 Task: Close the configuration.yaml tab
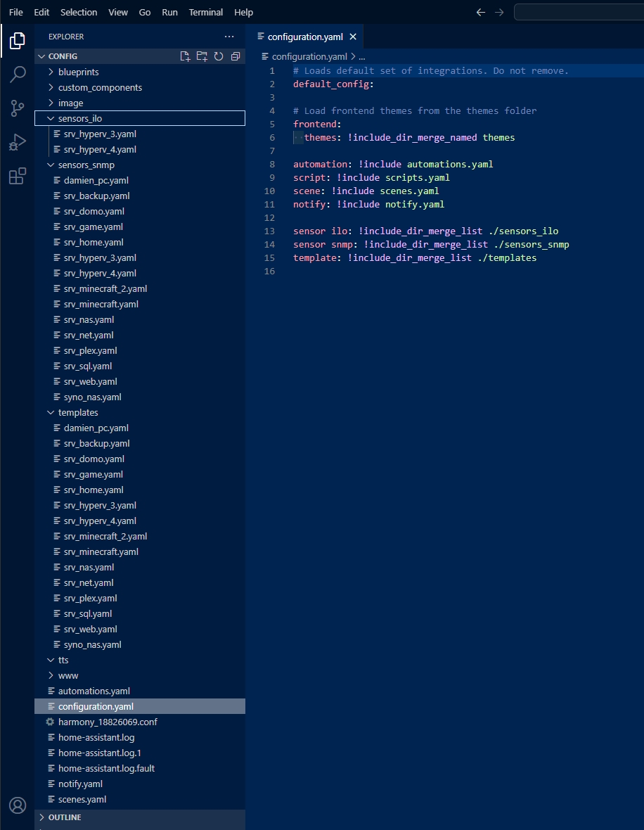(x=353, y=37)
